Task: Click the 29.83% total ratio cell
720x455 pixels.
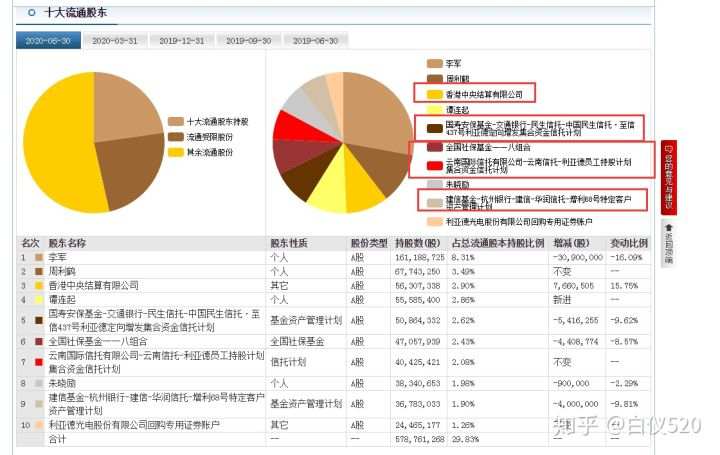Action: [x=465, y=439]
